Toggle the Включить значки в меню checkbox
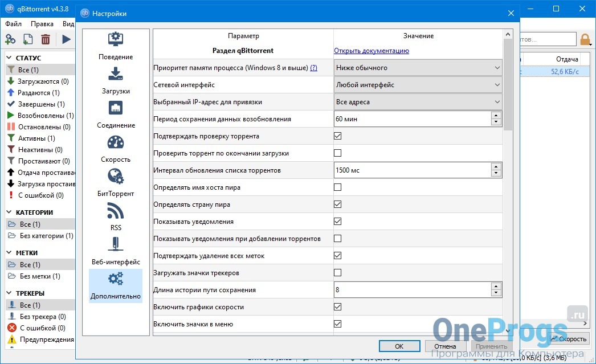The height and width of the screenshot is (364, 596). 337,324
